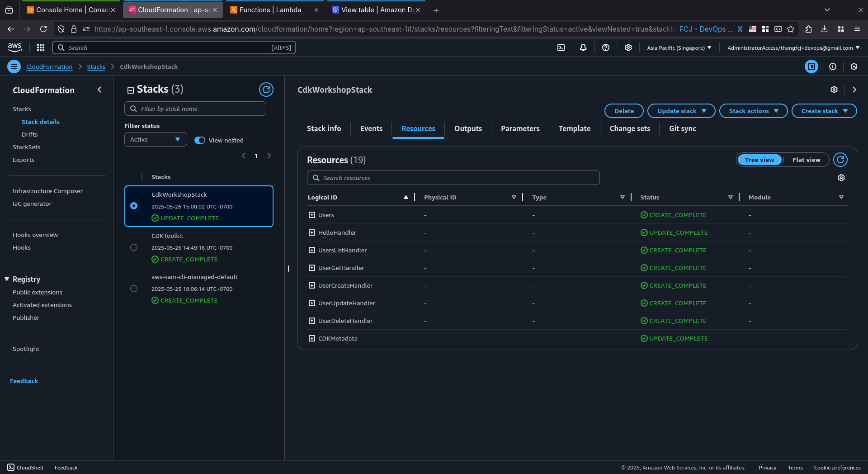
Task: Refresh the Resources table
Action: click(x=840, y=160)
